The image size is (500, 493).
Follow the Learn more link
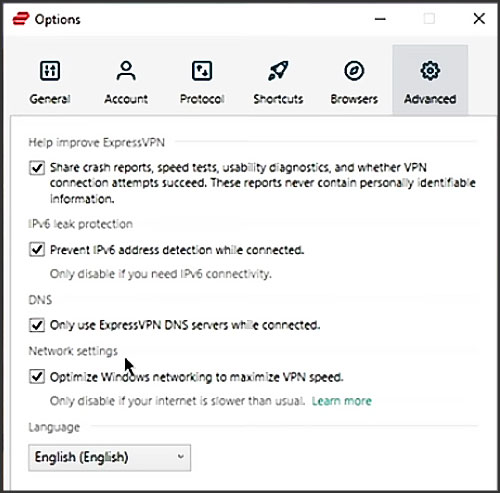pyautogui.click(x=342, y=401)
